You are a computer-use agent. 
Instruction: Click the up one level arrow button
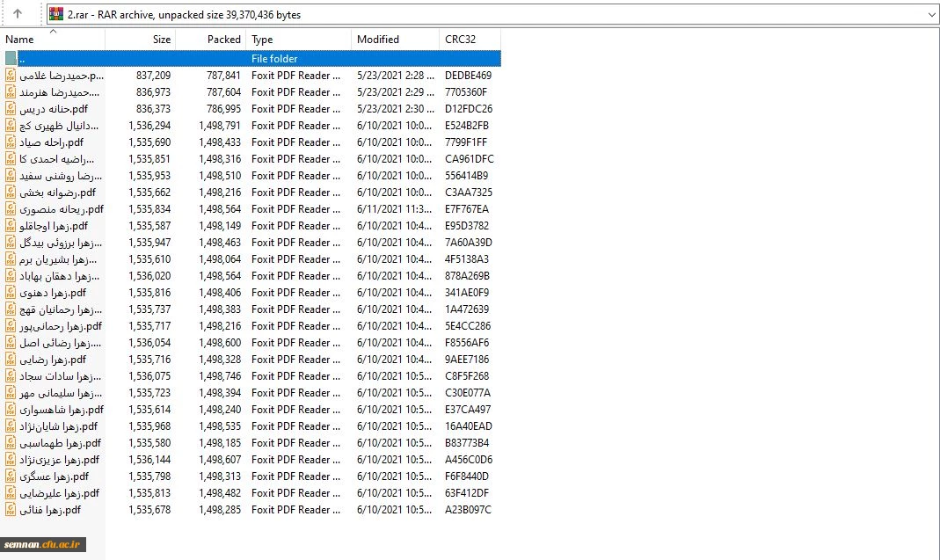(18, 14)
